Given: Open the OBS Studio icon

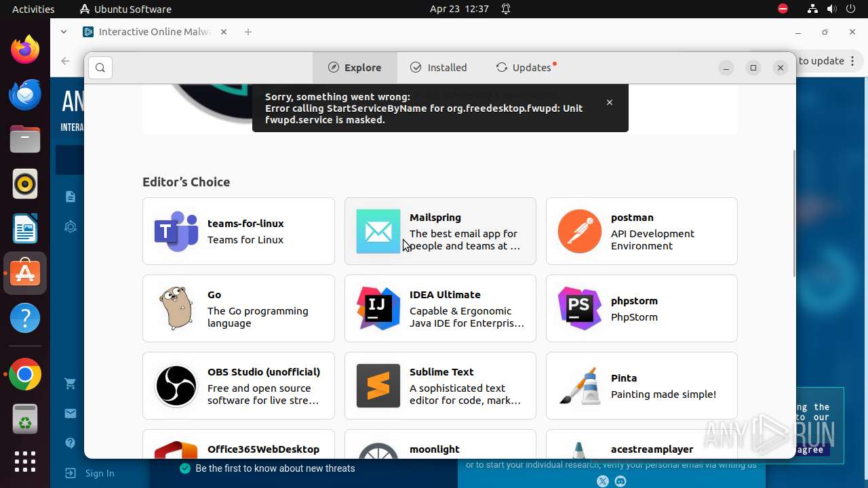Looking at the screenshot, I should pyautogui.click(x=176, y=386).
